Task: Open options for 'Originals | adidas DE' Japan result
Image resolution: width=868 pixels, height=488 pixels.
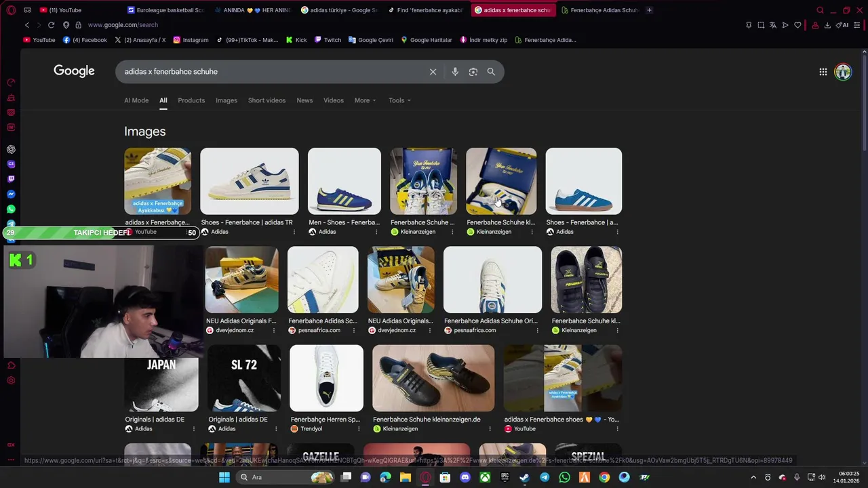Action: click(194, 429)
